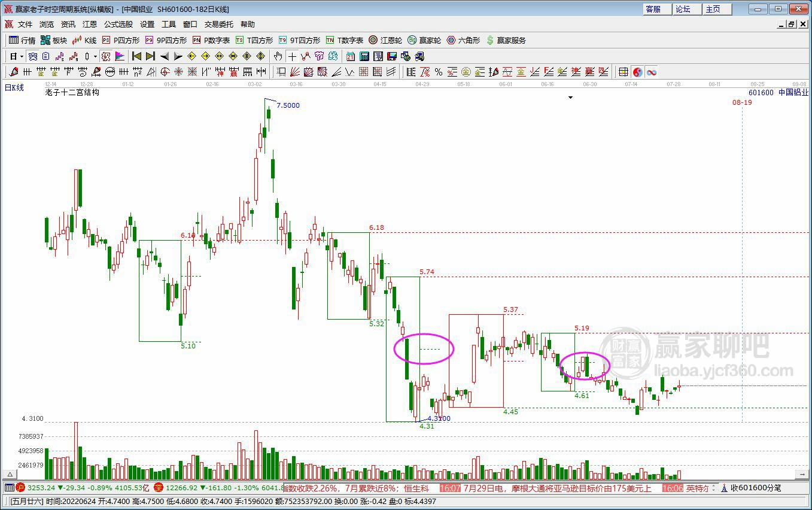The width and height of the screenshot is (812, 510).
Task: Click the 4.31 low price label
Action: click(x=427, y=426)
